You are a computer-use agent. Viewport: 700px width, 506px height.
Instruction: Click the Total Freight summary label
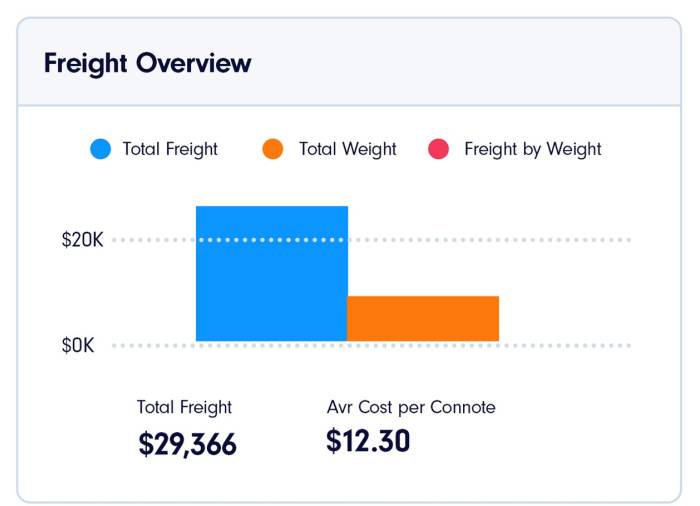(184, 407)
